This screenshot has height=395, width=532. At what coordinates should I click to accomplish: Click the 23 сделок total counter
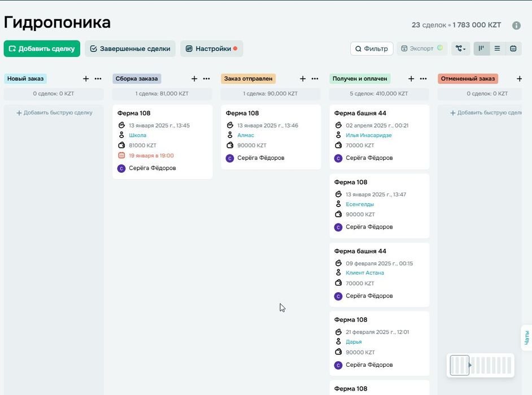point(429,25)
